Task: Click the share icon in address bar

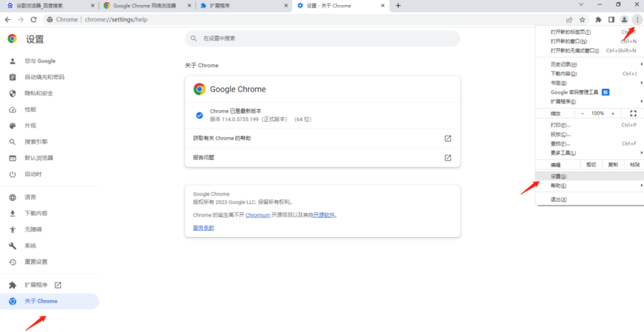Action: [x=569, y=19]
